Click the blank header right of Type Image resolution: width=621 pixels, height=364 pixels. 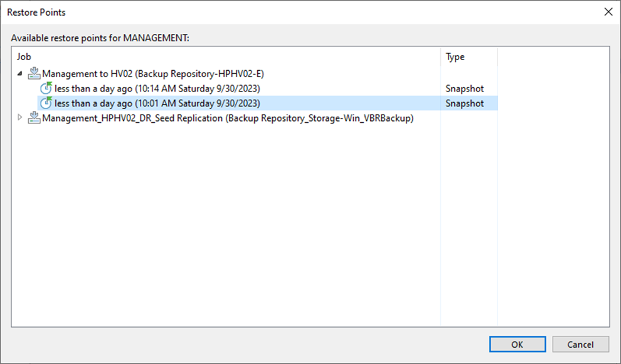coord(553,56)
